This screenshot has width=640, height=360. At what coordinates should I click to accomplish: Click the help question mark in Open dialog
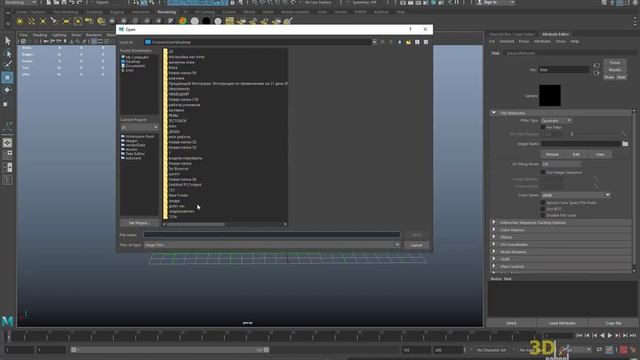410,29
